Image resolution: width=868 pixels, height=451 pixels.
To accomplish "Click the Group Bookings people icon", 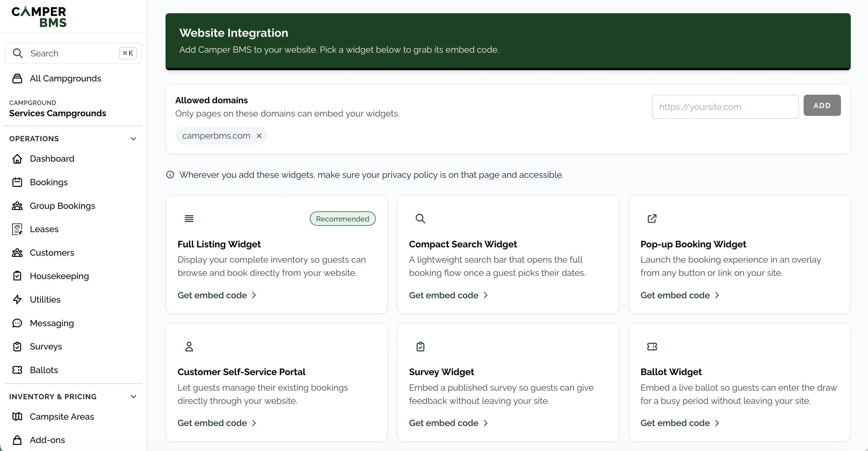I will pyautogui.click(x=17, y=206).
